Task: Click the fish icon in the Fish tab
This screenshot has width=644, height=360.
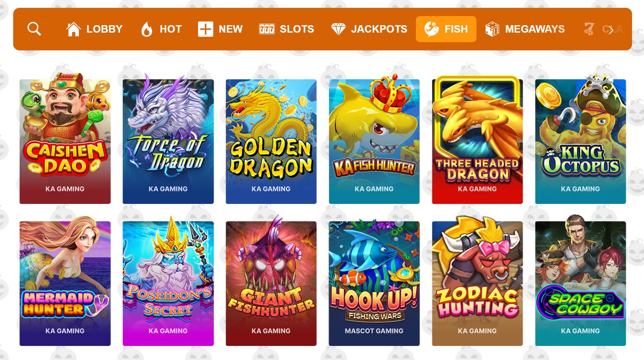Action: pos(432,29)
